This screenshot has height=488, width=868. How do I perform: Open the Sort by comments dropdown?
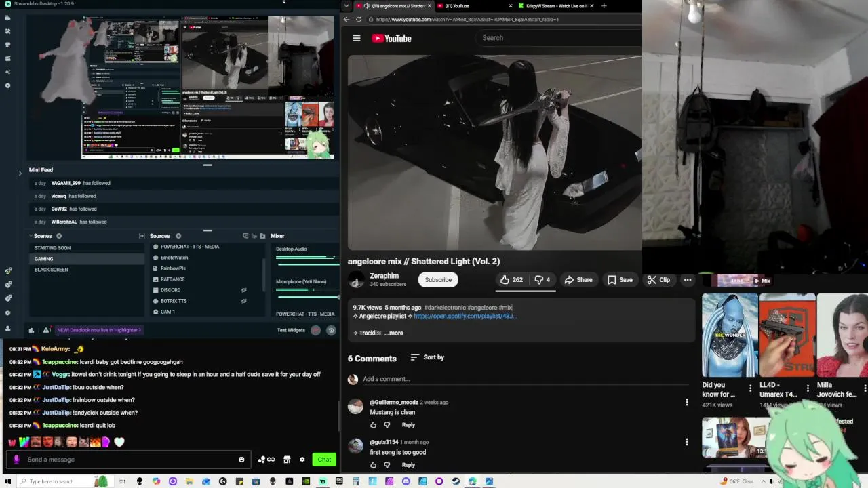pos(427,357)
